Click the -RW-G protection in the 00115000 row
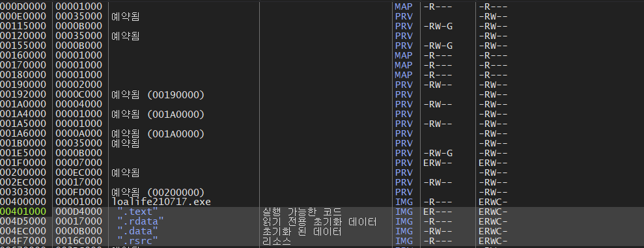Screen dimensions: 644x248 [x=438, y=26]
